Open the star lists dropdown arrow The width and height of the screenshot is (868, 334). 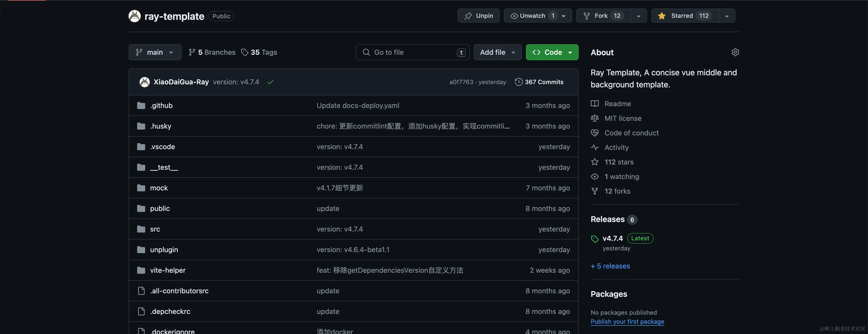(727, 16)
